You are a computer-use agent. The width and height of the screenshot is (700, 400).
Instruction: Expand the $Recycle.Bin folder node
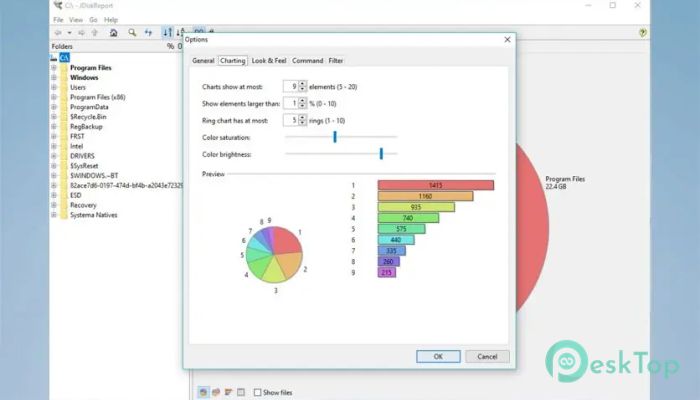click(54, 117)
